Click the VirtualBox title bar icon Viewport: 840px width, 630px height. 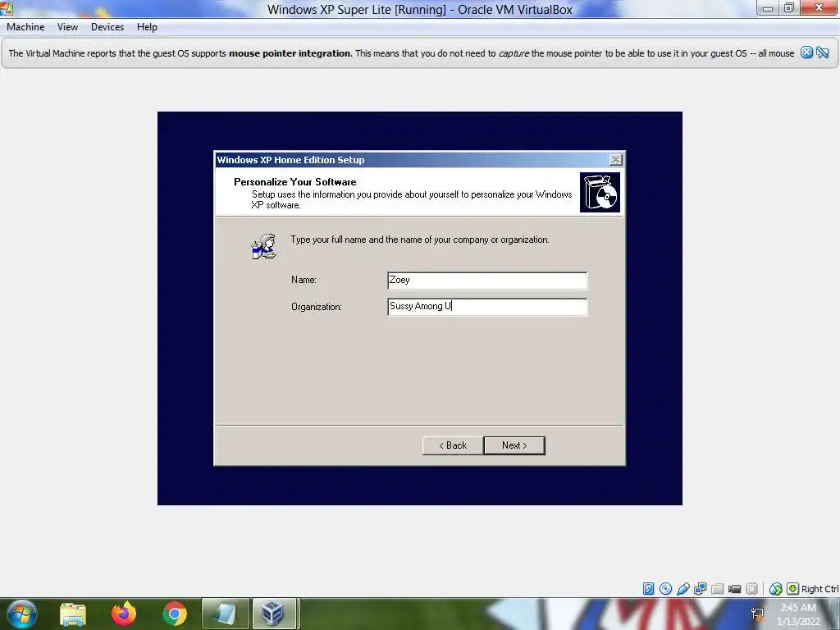(7, 8)
